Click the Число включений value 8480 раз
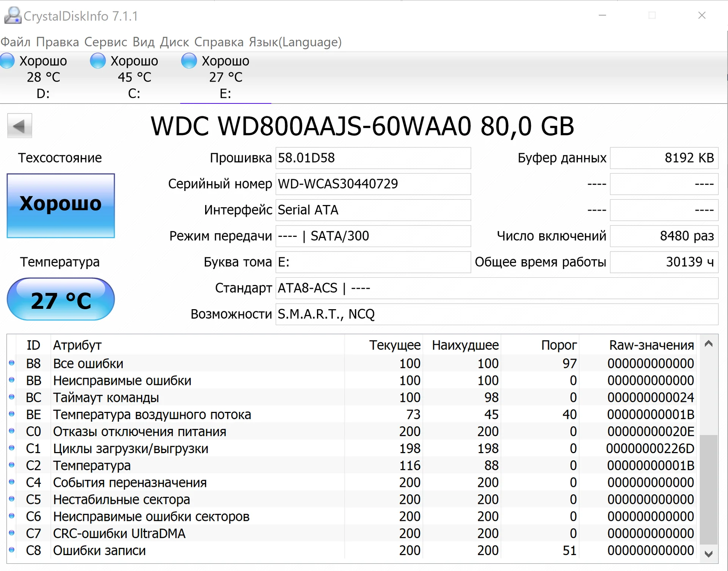The image size is (728, 571). 664,236
